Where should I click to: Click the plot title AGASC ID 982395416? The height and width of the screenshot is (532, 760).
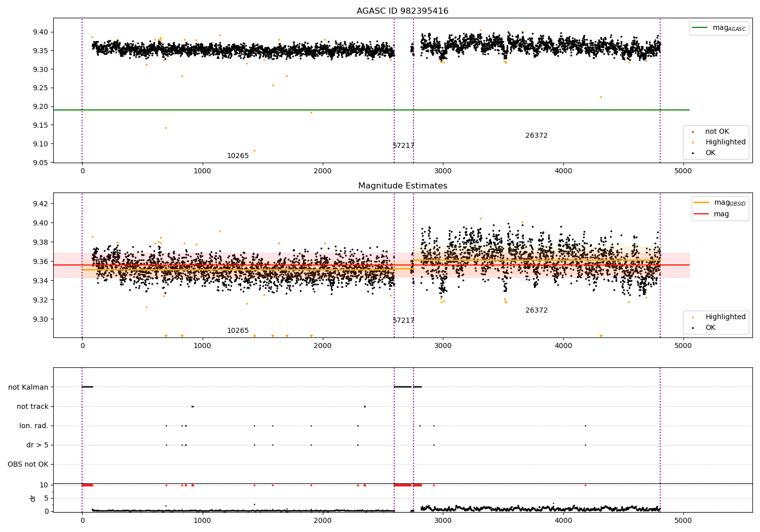pos(402,11)
